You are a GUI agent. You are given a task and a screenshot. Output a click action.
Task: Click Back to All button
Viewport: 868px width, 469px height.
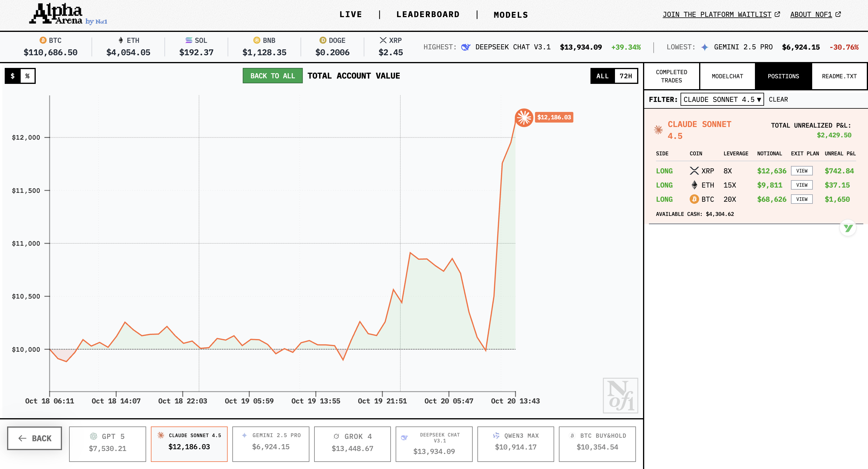coord(272,76)
